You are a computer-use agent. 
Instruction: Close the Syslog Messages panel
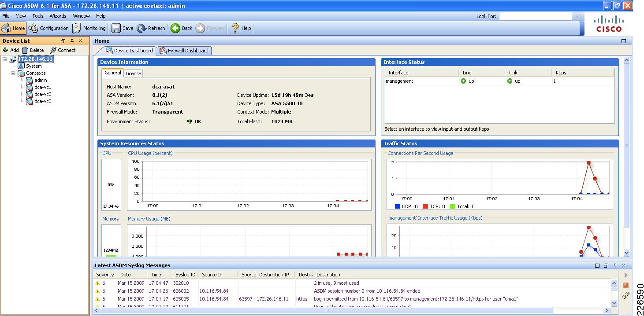point(623,265)
